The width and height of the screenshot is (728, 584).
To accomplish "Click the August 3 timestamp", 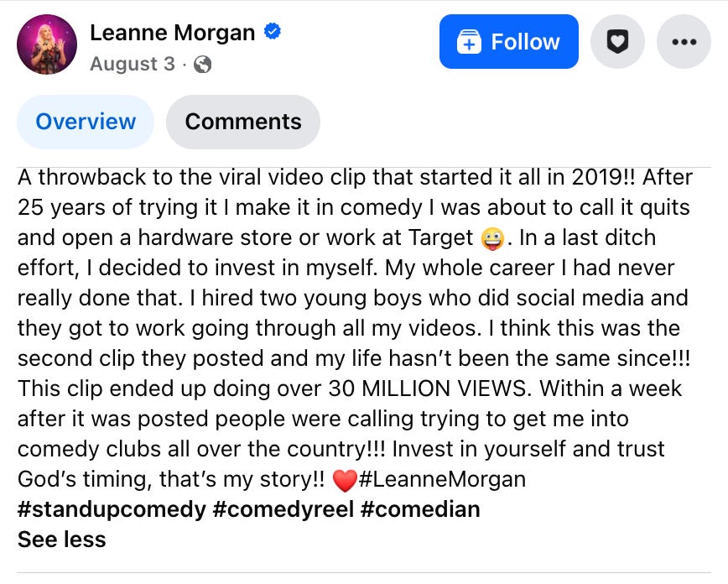I will (x=133, y=64).
